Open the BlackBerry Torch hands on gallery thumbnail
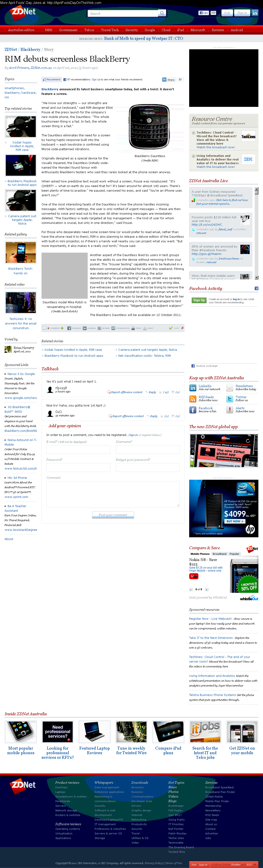 (21, 252)
